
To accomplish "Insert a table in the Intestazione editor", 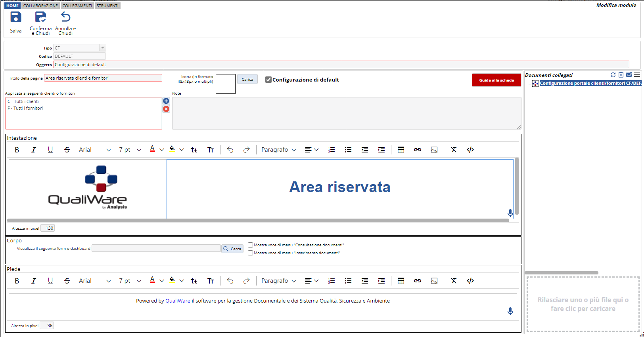I will click(x=401, y=150).
